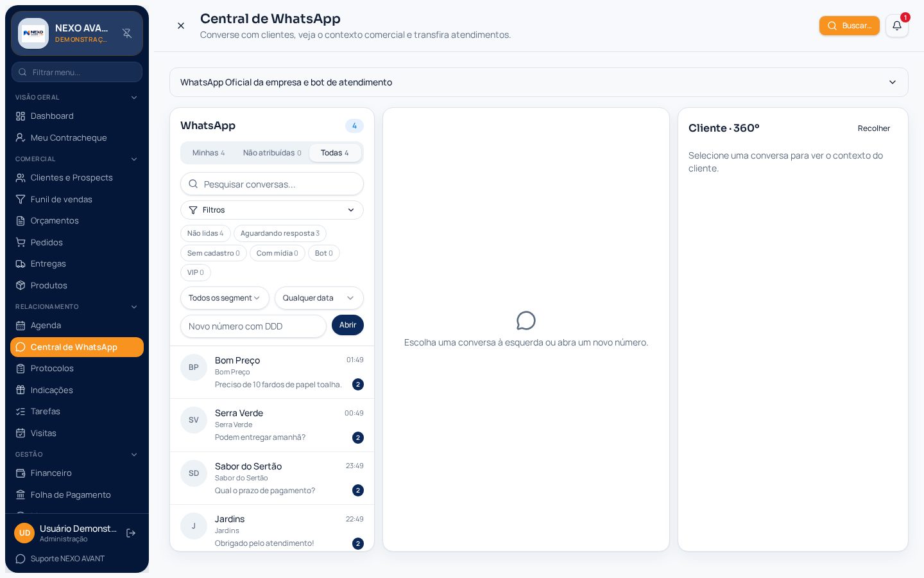Open Suporte NEXO AVANT link

tap(77, 559)
